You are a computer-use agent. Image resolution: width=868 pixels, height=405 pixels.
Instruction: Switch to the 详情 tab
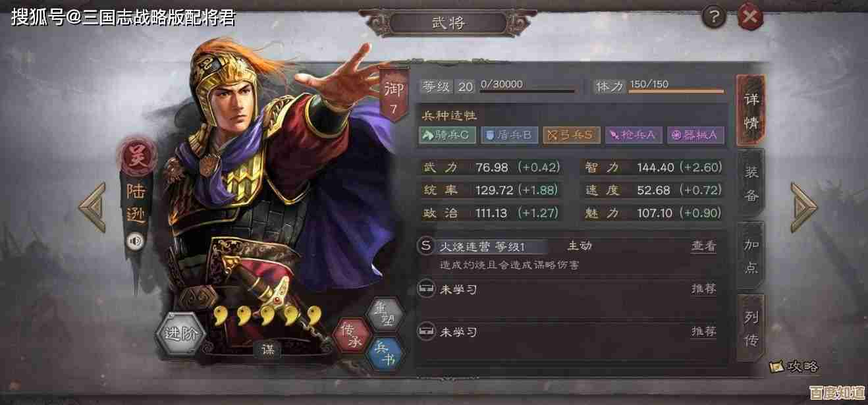pyautogui.click(x=751, y=111)
